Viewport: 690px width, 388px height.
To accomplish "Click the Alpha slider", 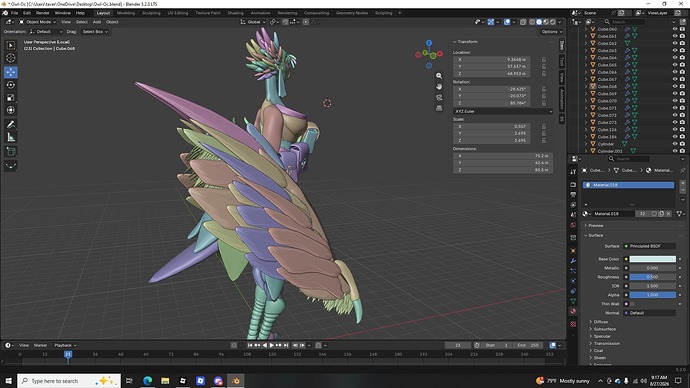I will click(x=653, y=295).
